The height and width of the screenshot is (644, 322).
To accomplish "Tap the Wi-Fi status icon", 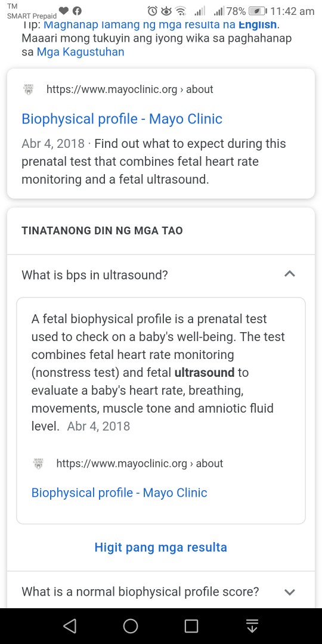I will point(179,11).
